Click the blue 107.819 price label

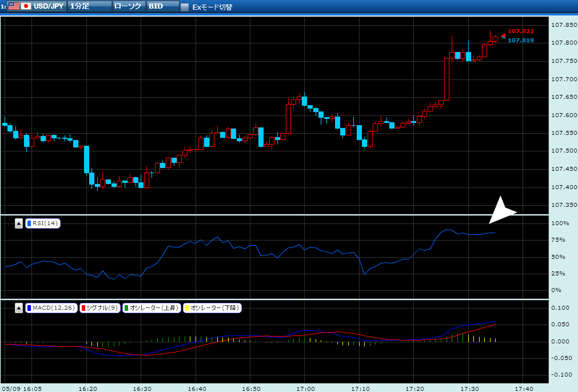pyautogui.click(x=521, y=41)
